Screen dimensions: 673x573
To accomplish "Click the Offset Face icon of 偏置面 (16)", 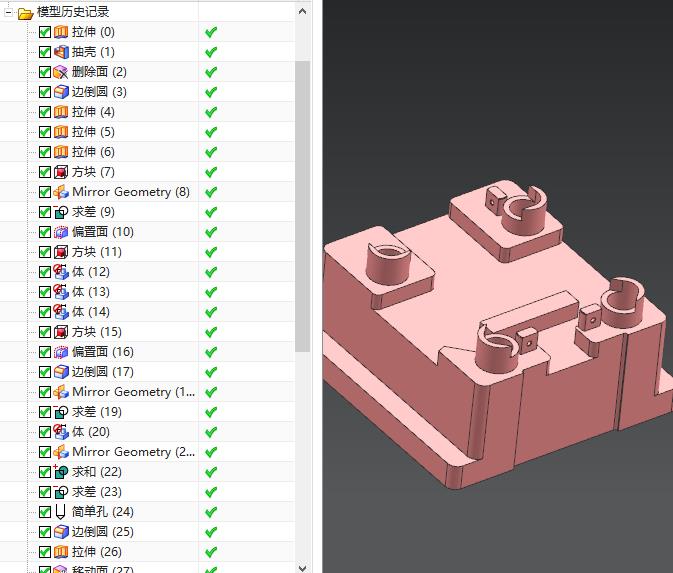I will click(x=61, y=352).
